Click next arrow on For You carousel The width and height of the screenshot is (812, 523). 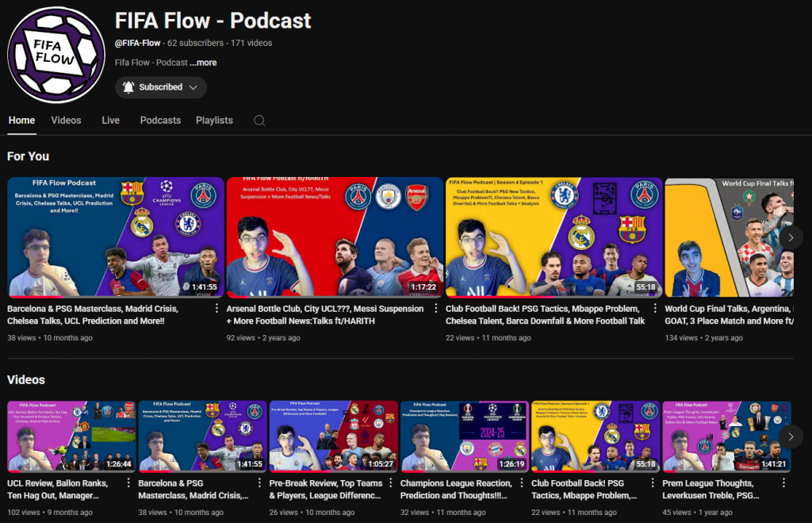[x=790, y=237]
